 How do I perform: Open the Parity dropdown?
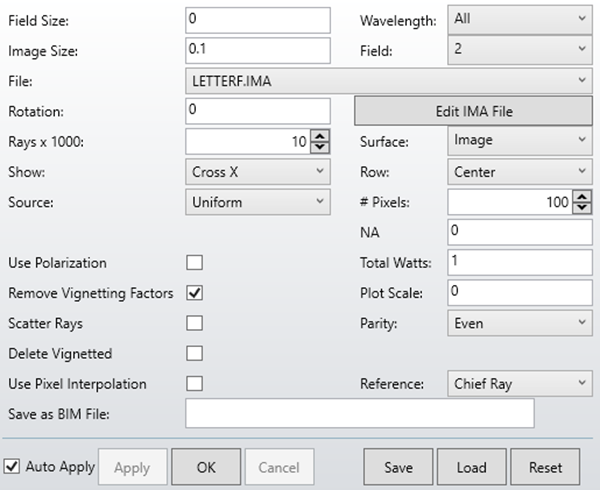[518, 323]
